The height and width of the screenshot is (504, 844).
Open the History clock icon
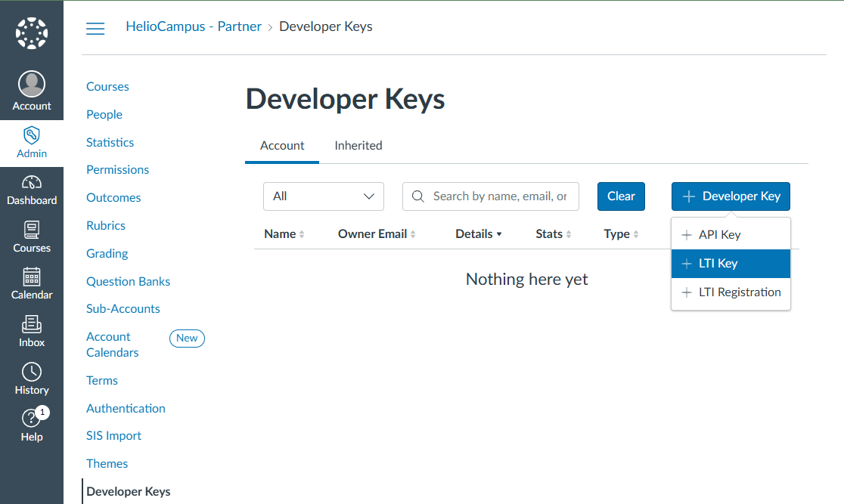click(x=32, y=373)
